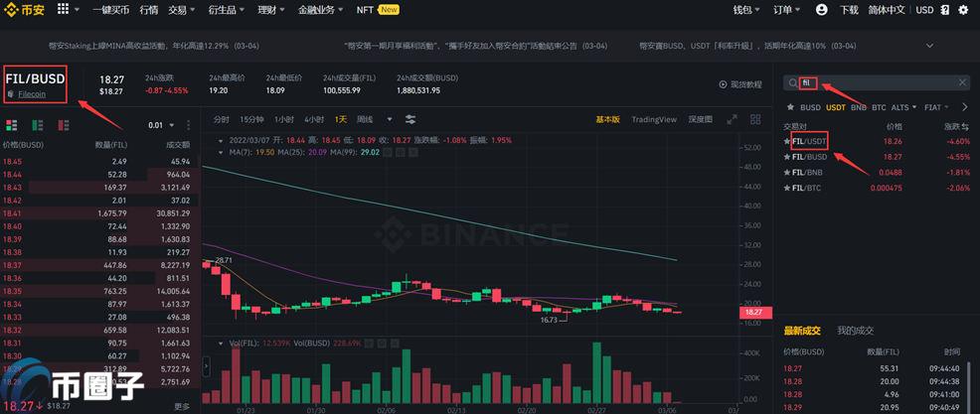980x414 pixels.
Task: Select the 周线 chart interval
Action: coord(365,119)
